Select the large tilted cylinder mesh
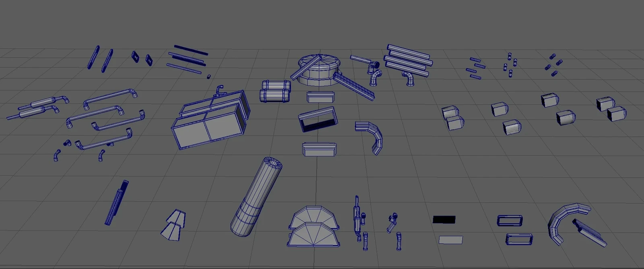Screen dimensions: 644x269 [256, 197]
